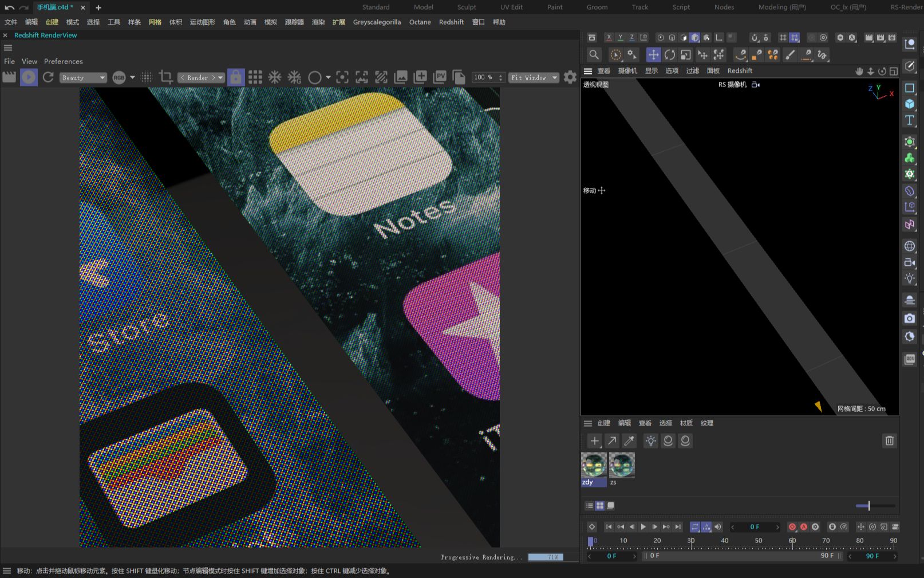
Task: Play the timeline animation
Action: coord(643,527)
